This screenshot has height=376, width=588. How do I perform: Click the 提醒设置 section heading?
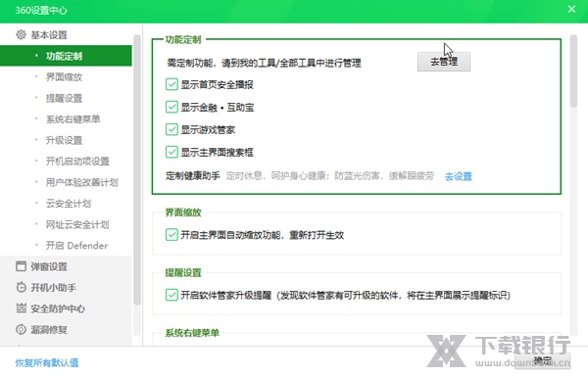point(183,272)
